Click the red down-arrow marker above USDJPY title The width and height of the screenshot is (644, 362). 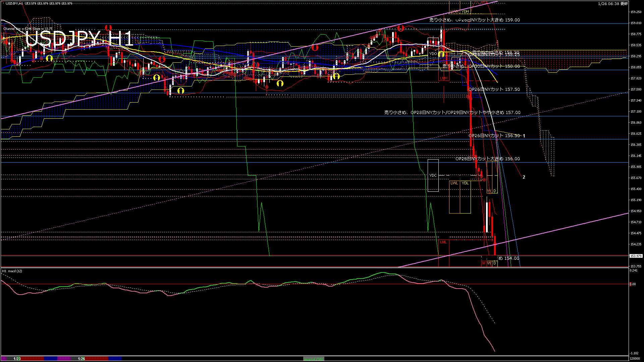click(x=108, y=27)
